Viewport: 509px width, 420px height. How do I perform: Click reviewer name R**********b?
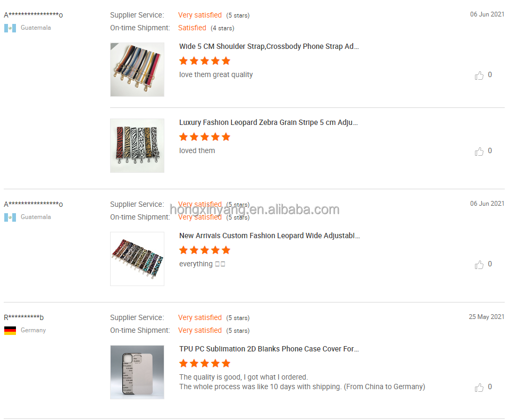tap(24, 317)
